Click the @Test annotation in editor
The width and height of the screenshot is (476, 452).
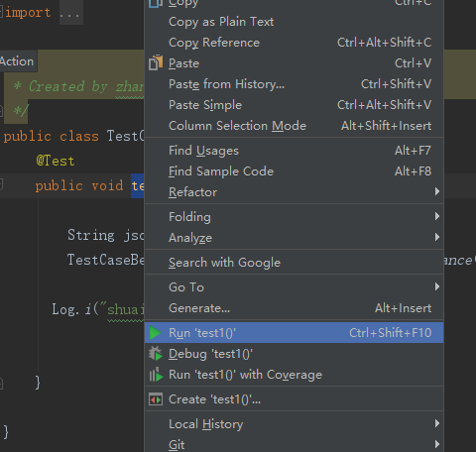tap(56, 161)
